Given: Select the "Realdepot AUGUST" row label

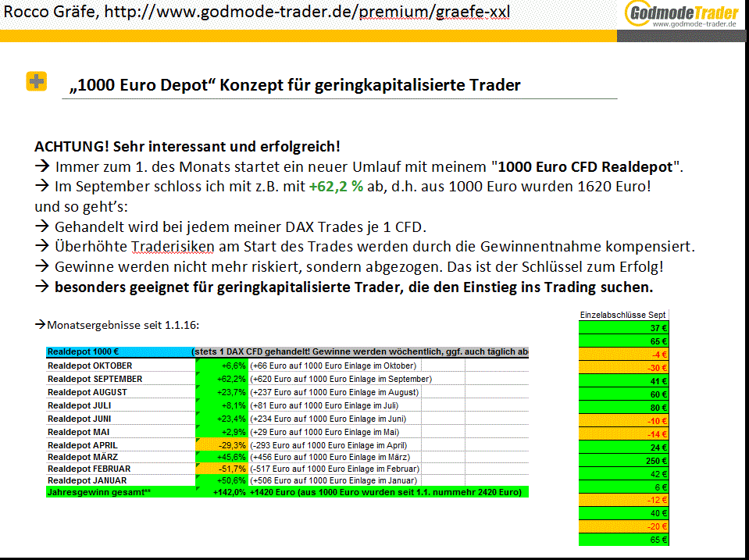Looking at the screenshot, I should pos(87,392).
